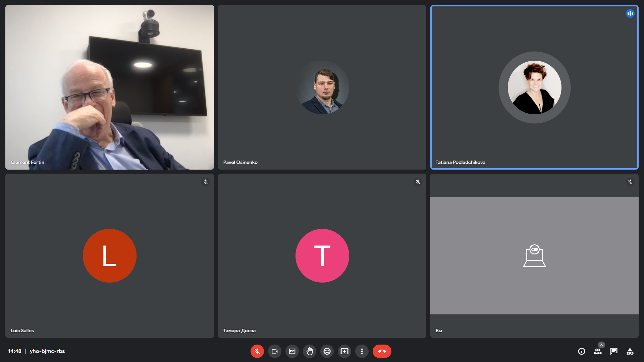This screenshot has width=644, height=362.
Task: Click the muted mic icon on your own tile
Action: point(630,182)
